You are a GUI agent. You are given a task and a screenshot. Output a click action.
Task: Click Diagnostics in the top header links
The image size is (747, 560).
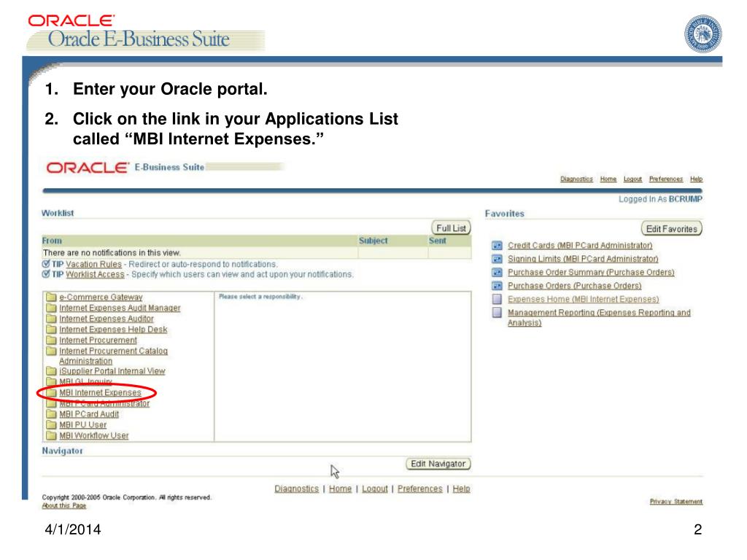(576, 179)
